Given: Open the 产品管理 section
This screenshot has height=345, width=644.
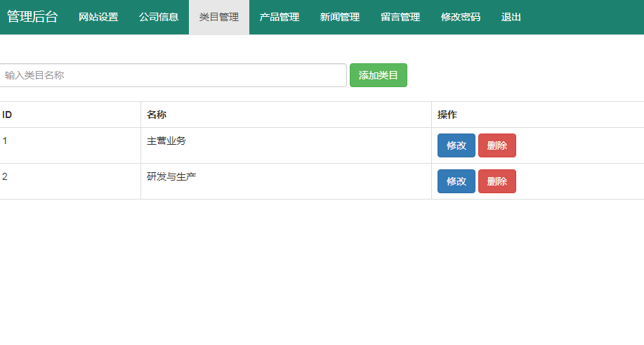Looking at the screenshot, I should tap(280, 18).
